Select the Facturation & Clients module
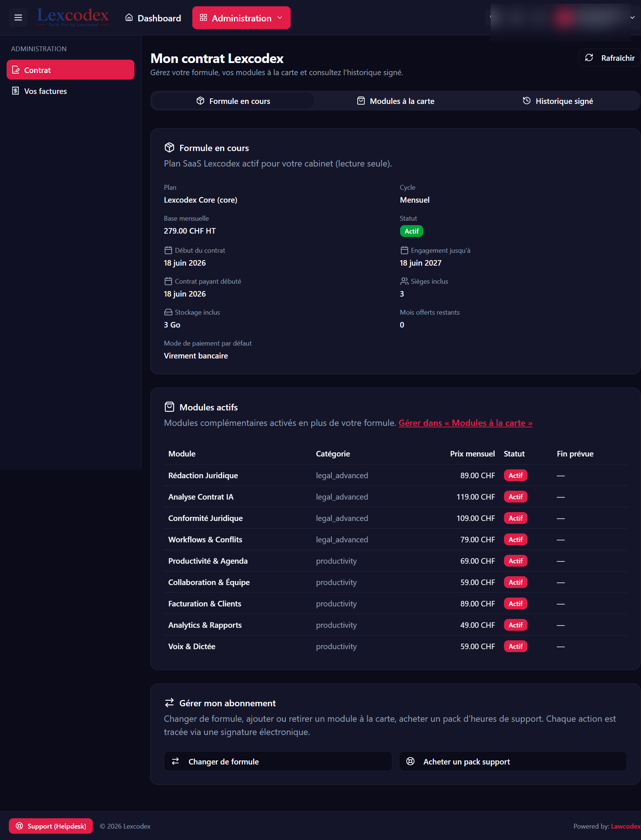This screenshot has width=641, height=840. point(205,603)
